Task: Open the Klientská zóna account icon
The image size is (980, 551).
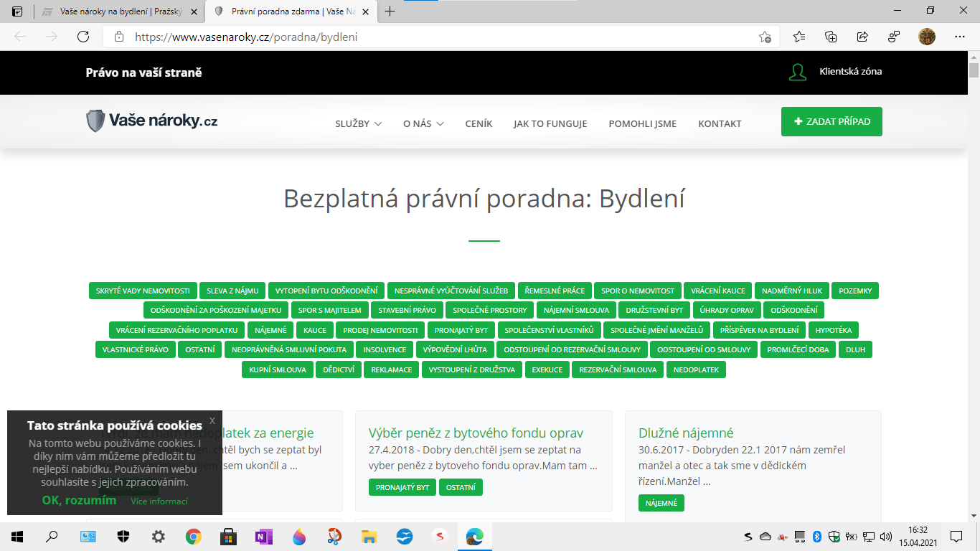Action: click(x=797, y=72)
